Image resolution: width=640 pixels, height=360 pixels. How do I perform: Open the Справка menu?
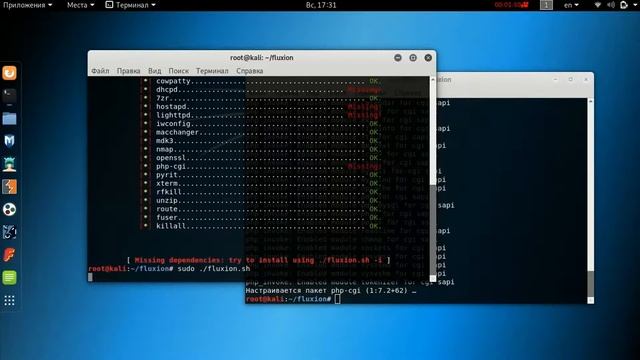tap(249, 71)
